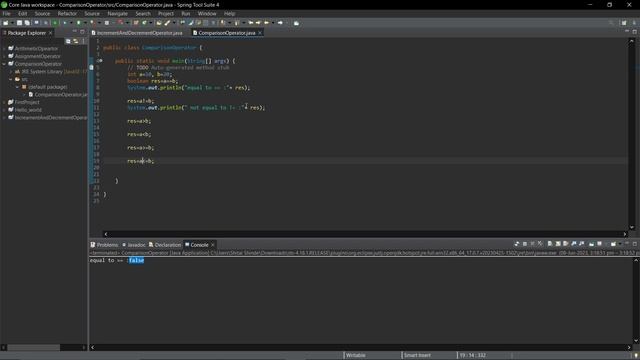The width and height of the screenshot is (640, 360).
Task: Toggle Word Wrap in Console toolbar
Action: coord(566,244)
